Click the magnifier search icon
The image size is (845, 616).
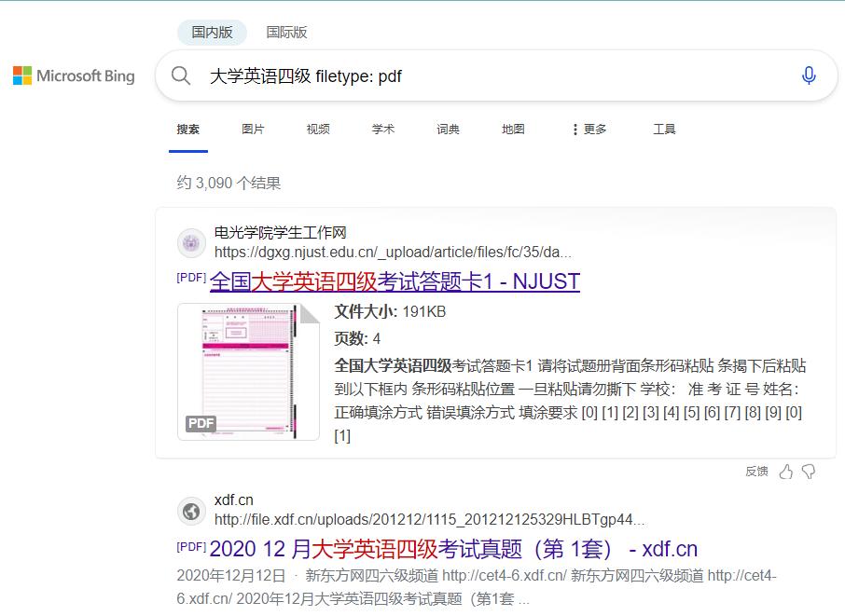coord(181,75)
